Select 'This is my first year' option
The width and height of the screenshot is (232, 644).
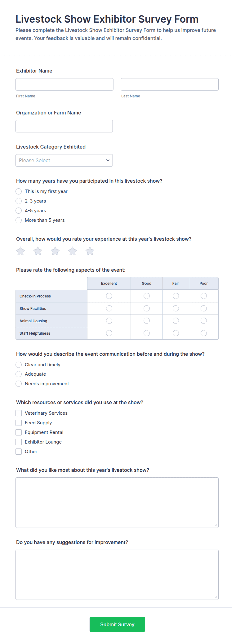[x=19, y=191]
